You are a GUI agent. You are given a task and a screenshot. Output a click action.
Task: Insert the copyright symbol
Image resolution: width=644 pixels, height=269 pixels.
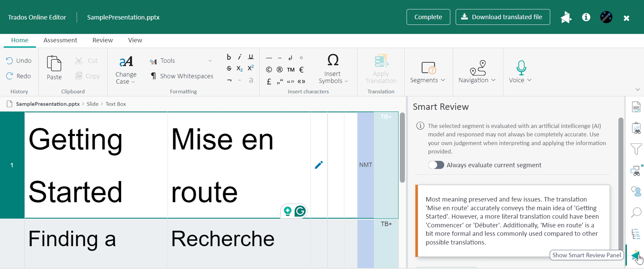click(x=269, y=69)
